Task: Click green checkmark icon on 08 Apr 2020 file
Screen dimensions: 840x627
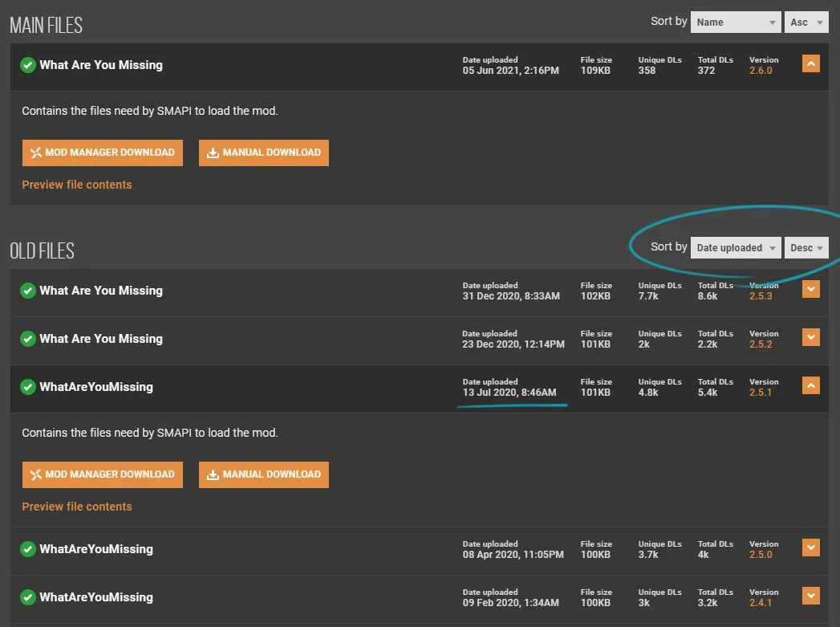Action: (x=28, y=549)
